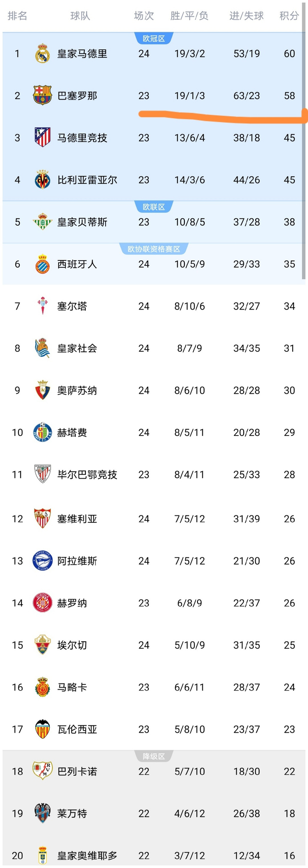308x868 pixels.
Task: Select the 欧冠区 zone label
Action: point(154,39)
